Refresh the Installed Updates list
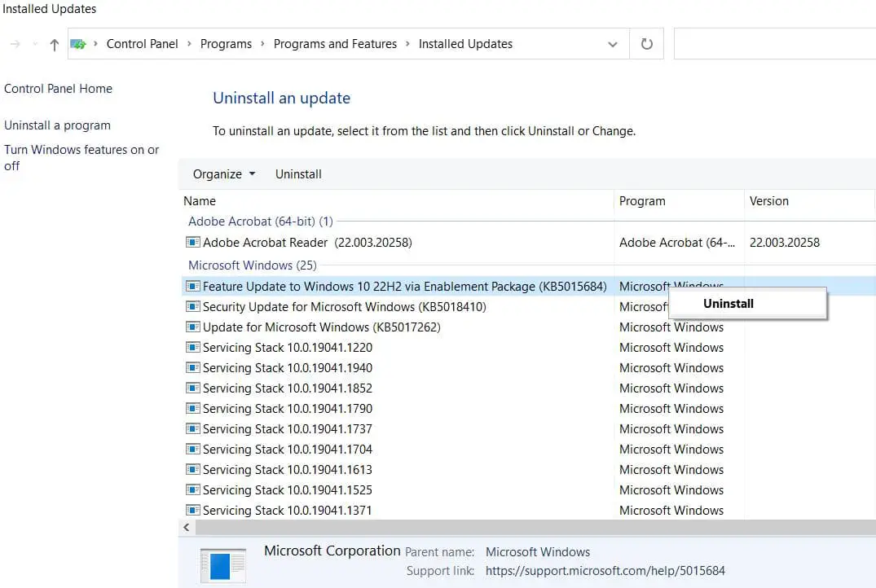The height and width of the screenshot is (588, 876). click(x=646, y=43)
